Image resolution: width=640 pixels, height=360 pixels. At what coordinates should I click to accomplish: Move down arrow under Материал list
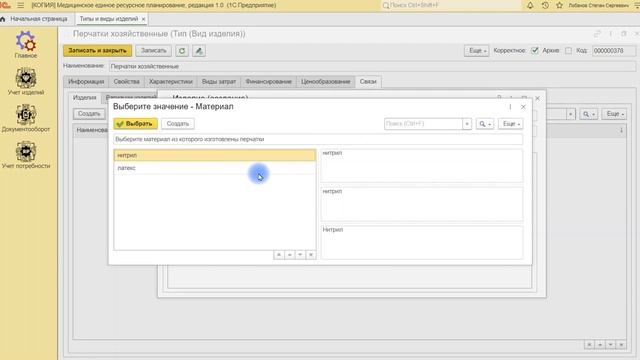300,255
